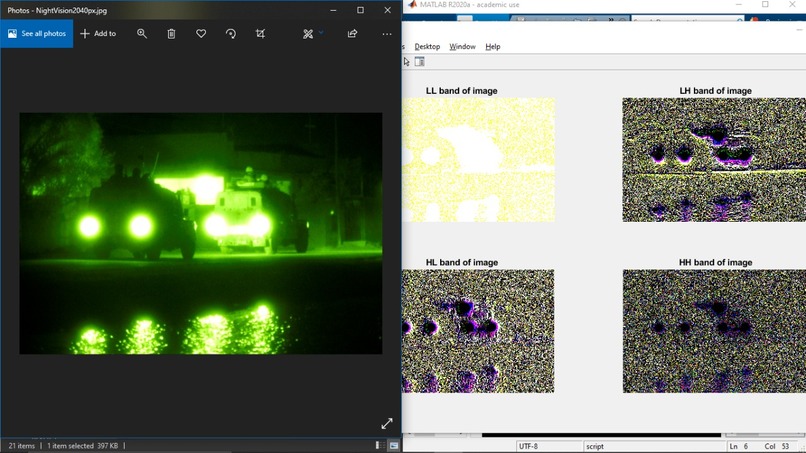The width and height of the screenshot is (806, 453).
Task: Click the HL band of image plot
Action: pos(479,331)
